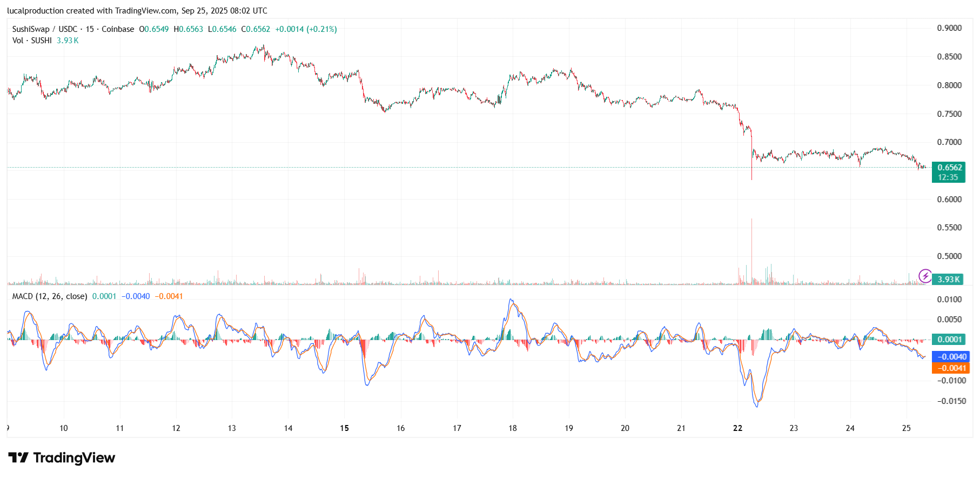
Task: Click the 0.6000 price axis label
Action: click(949, 200)
